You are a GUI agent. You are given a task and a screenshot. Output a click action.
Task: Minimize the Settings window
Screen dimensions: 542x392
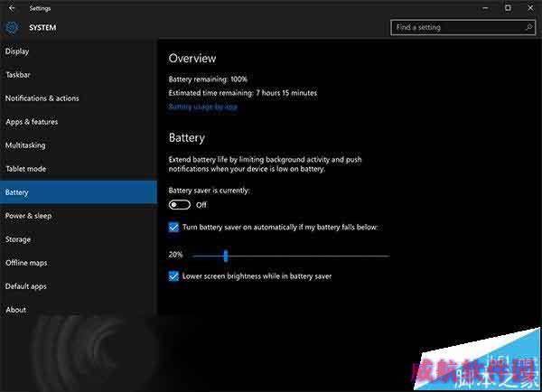pos(485,8)
